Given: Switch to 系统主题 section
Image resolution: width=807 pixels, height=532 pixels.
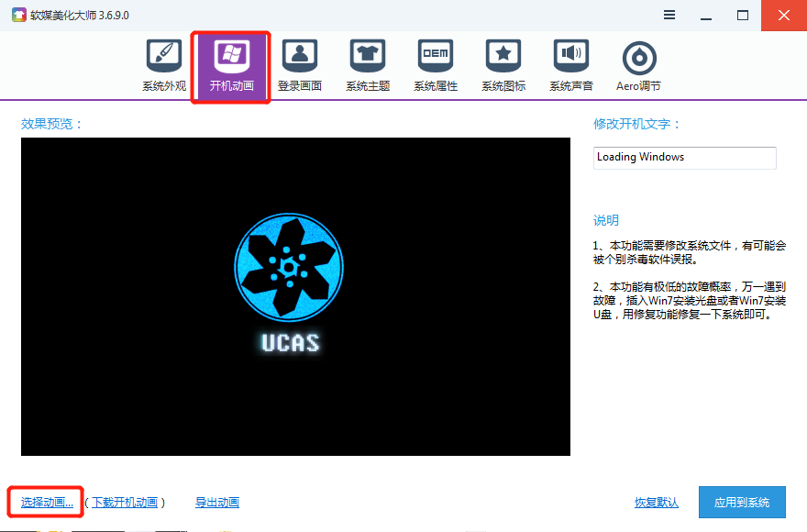Looking at the screenshot, I should coord(368,65).
